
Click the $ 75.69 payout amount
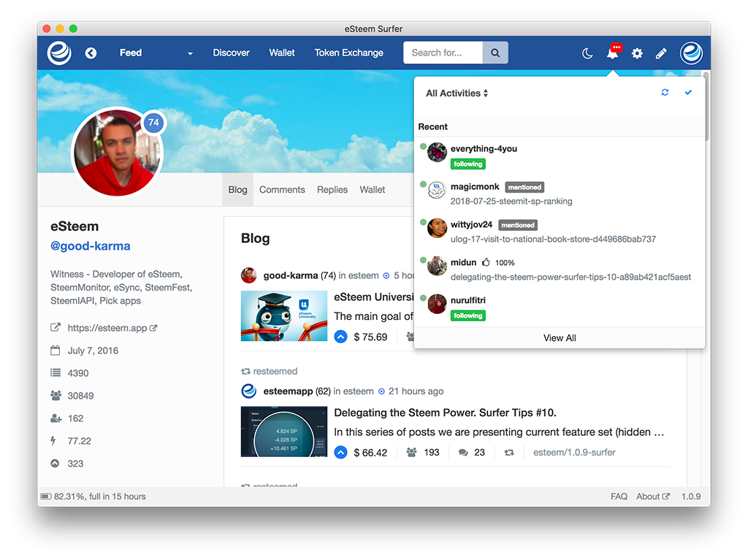(370, 337)
